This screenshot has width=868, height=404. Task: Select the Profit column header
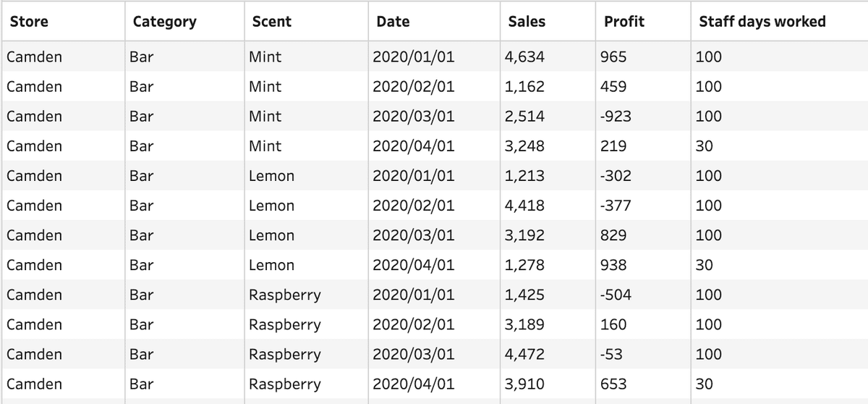point(624,22)
